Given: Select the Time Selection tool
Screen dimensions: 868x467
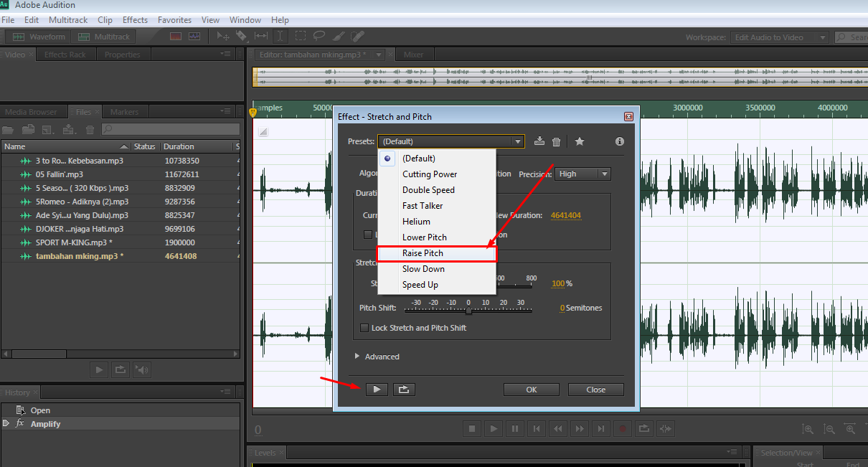Looking at the screenshot, I should coord(280,36).
